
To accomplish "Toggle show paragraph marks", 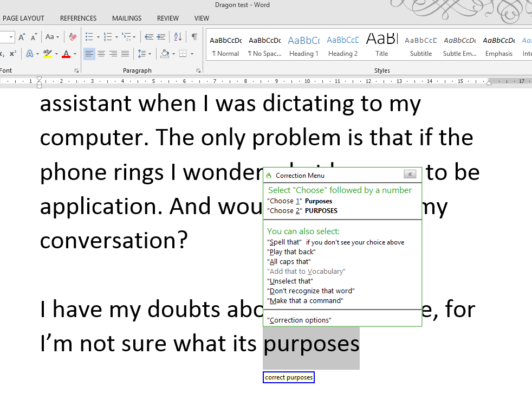I will (194, 37).
